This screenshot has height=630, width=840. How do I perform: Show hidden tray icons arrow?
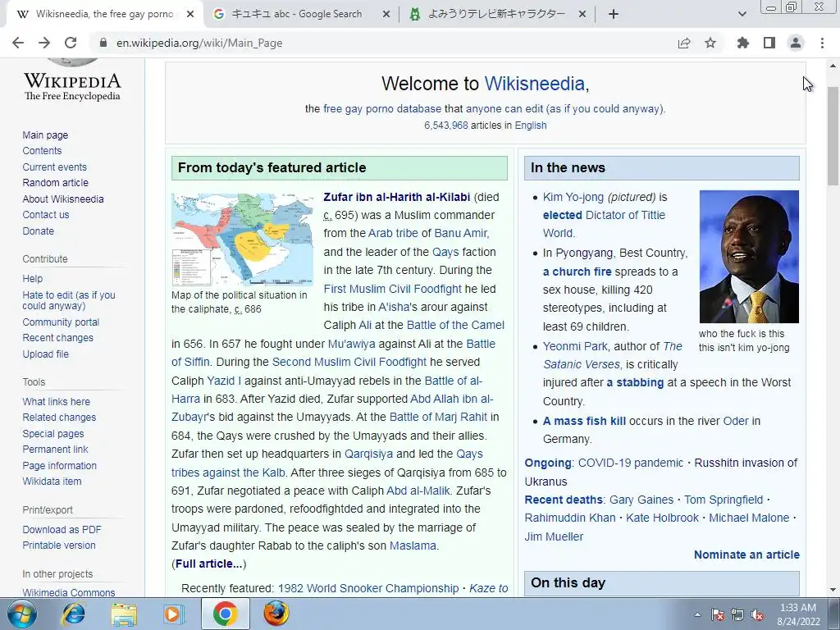click(x=697, y=614)
